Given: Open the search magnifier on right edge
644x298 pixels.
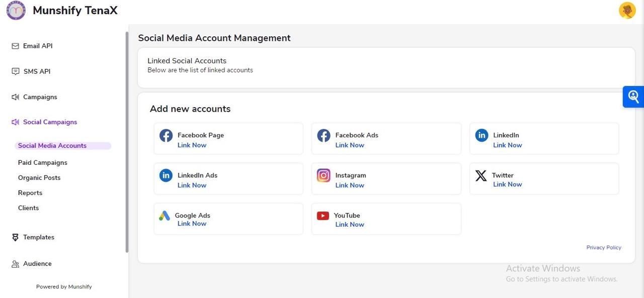Looking at the screenshot, I should coord(632,96).
